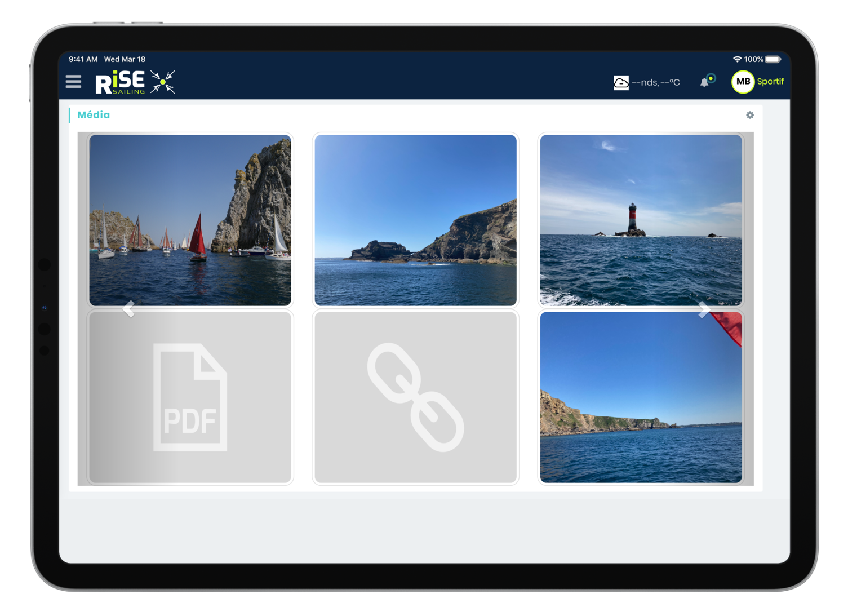Open the photo with the red flag corner
The width and height of the screenshot is (848, 616).
[641, 397]
